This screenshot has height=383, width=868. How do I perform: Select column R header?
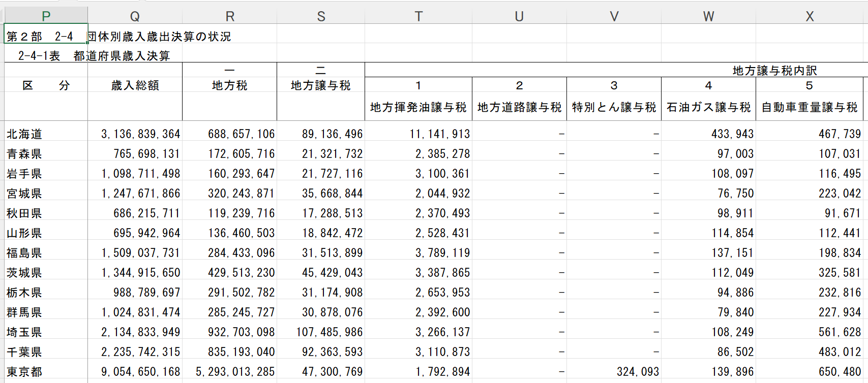click(230, 16)
